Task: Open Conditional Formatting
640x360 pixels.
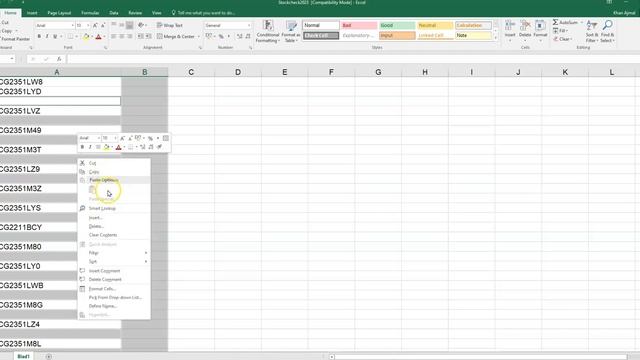Action: click(268, 31)
